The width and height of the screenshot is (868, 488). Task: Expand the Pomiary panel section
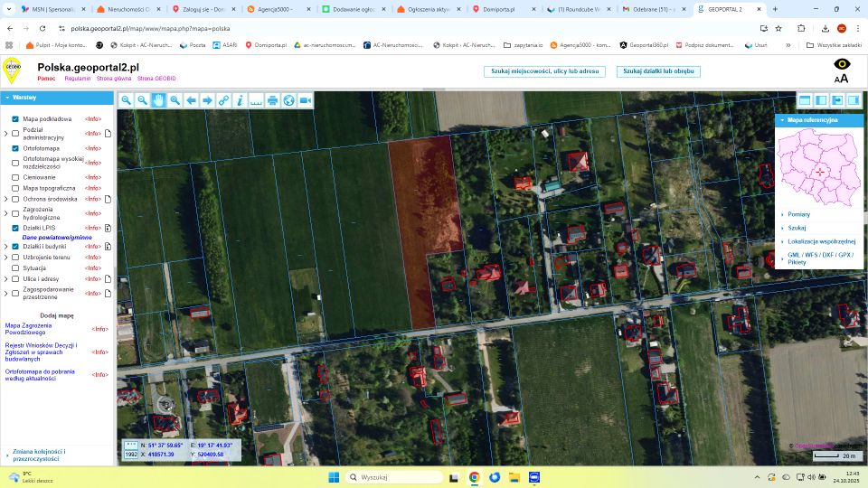798,214
